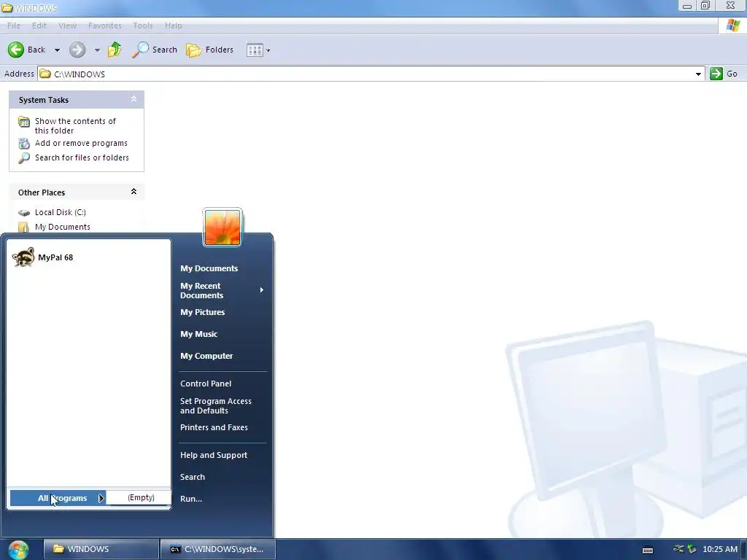
Task: Click the MyPal raccoon icon
Action: 23,257
